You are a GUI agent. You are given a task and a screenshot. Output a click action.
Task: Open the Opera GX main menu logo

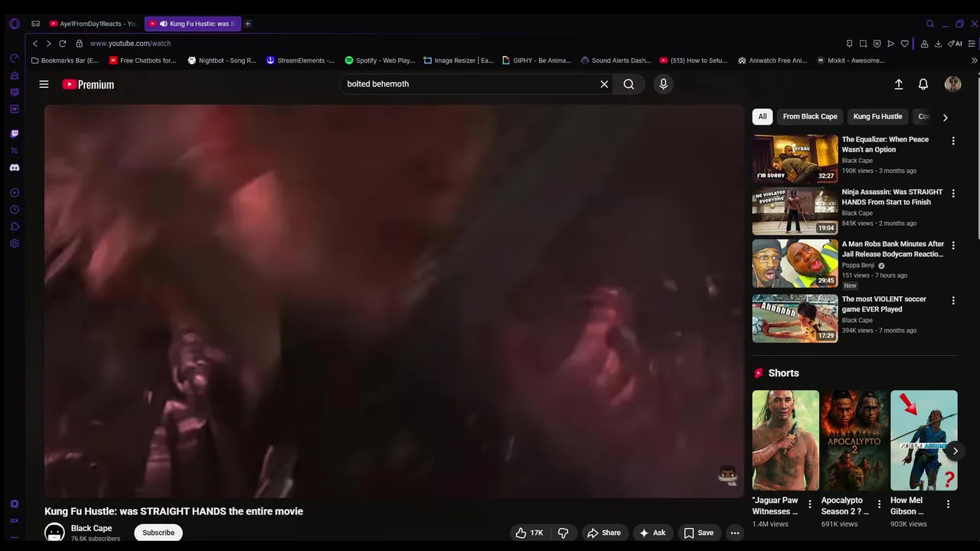(x=14, y=24)
